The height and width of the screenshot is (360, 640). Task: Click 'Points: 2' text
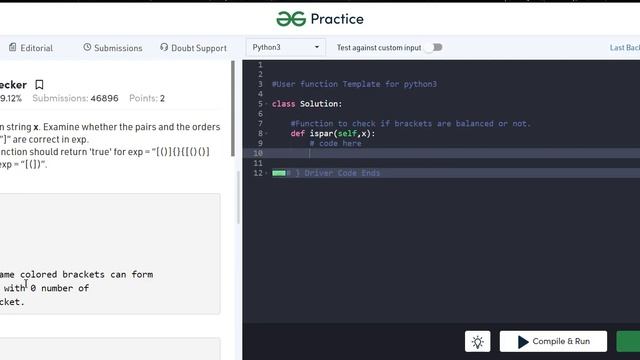pos(147,98)
